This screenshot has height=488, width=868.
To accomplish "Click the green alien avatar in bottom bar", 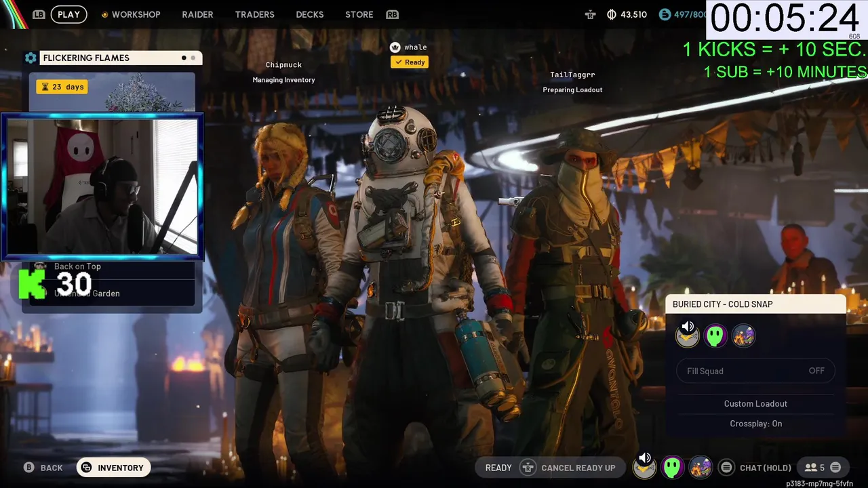I will point(672,467).
